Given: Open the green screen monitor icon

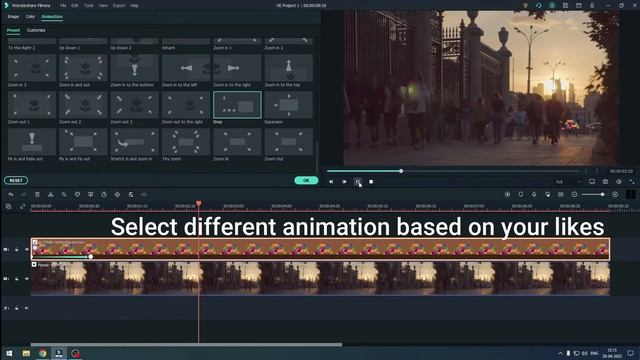Looking at the screenshot, I should click(91, 195).
